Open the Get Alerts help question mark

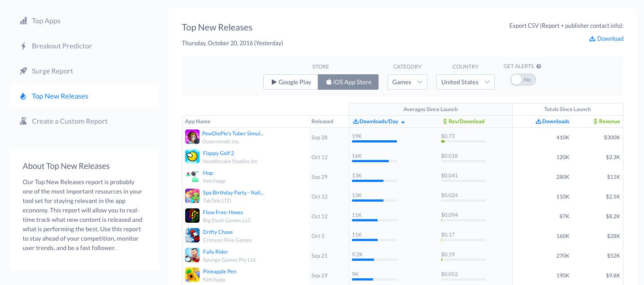[x=539, y=66]
